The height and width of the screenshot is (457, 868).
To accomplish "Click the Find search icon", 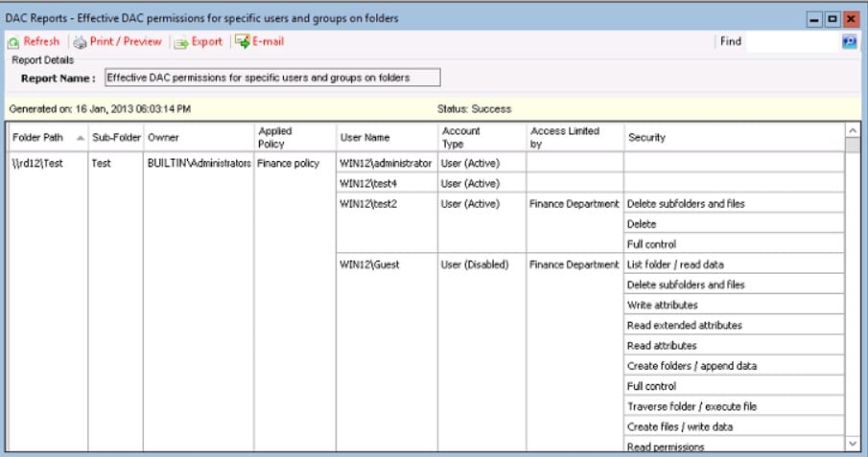I will pyautogui.click(x=849, y=41).
